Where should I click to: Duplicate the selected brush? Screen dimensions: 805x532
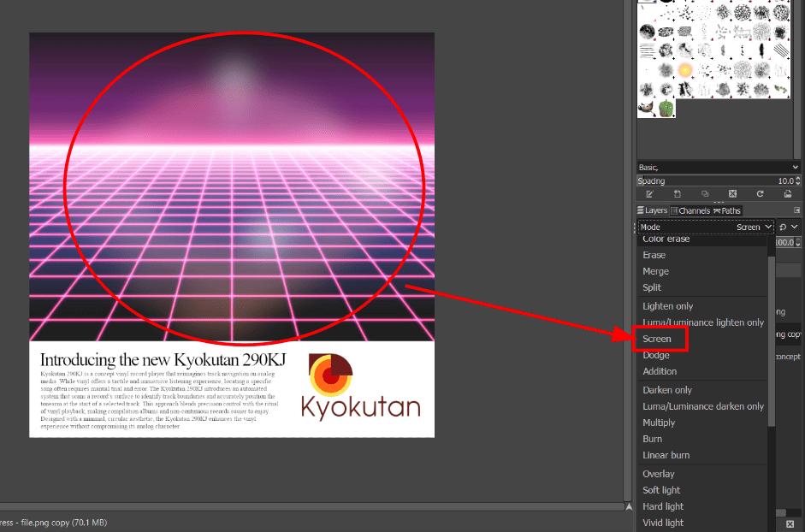pos(706,193)
